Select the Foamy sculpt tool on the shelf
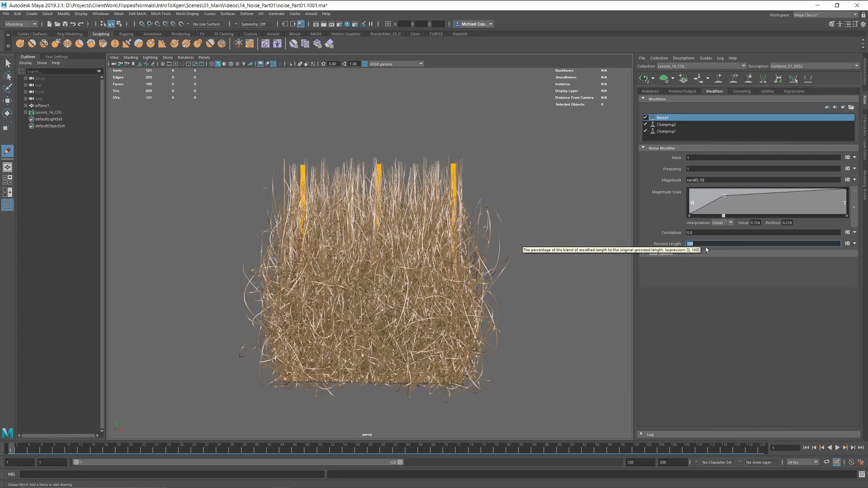Screen dimensions: 868x488 91,43
